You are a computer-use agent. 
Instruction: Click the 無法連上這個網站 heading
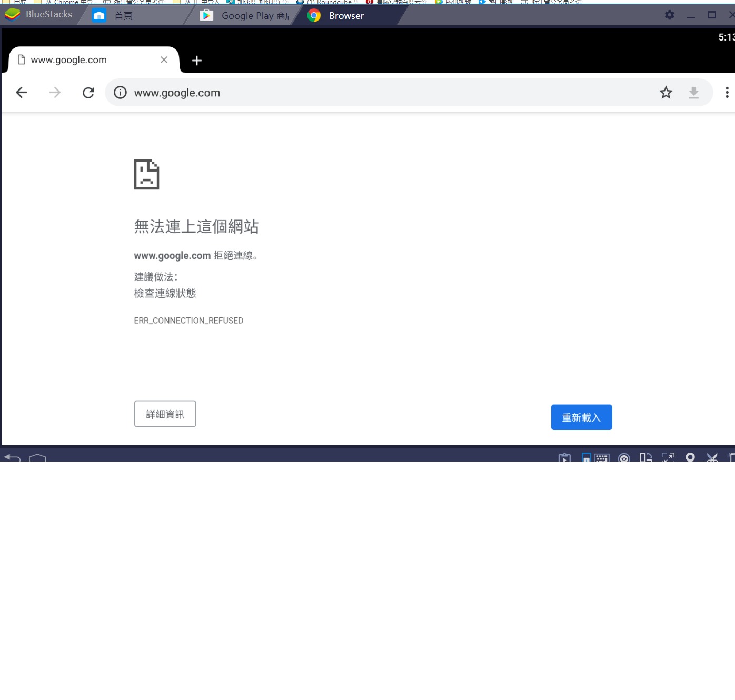(x=196, y=226)
